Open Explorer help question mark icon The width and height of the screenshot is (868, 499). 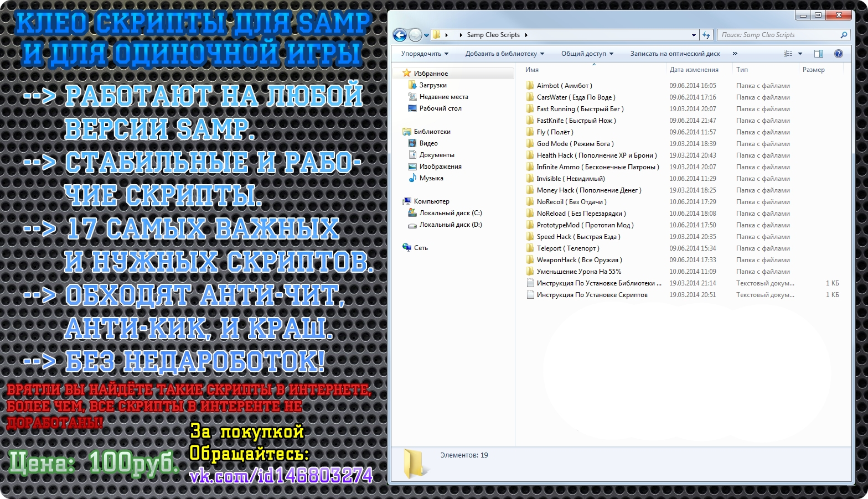tap(838, 54)
